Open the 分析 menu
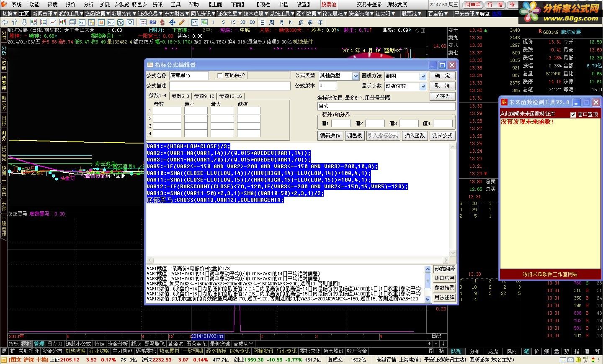Screen dimensions: 603x364 point(88,5)
